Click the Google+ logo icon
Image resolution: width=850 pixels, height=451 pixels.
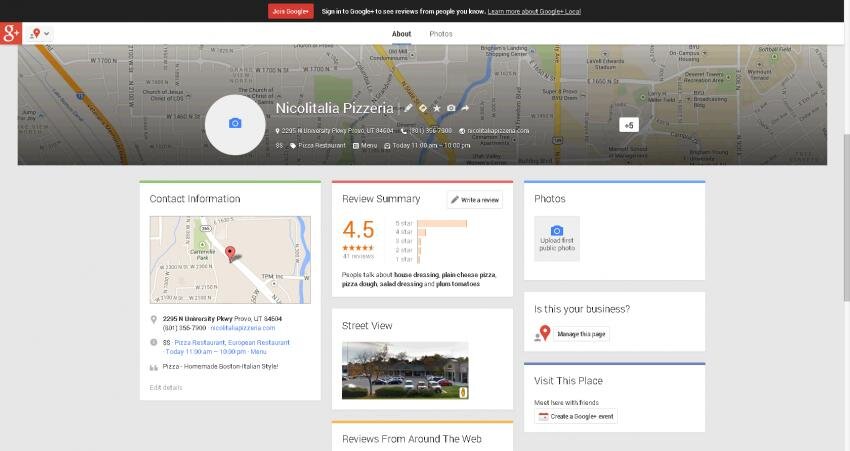(11, 34)
